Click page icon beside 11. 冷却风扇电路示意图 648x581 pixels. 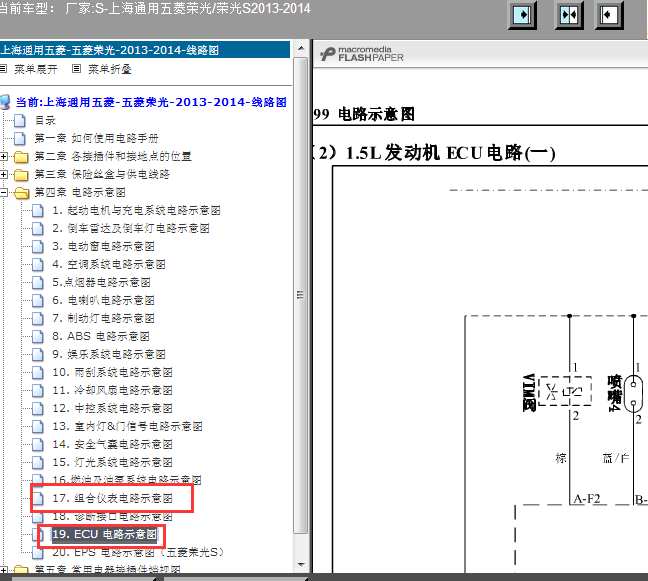click(38, 390)
